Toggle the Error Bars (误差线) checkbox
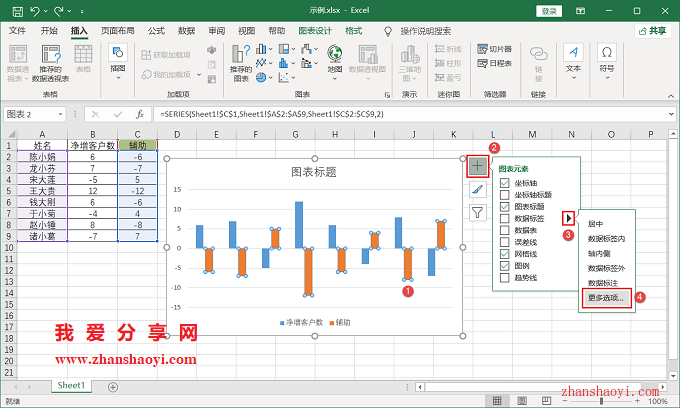This screenshot has width=680, height=408. pyautogui.click(x=504, y=242)
